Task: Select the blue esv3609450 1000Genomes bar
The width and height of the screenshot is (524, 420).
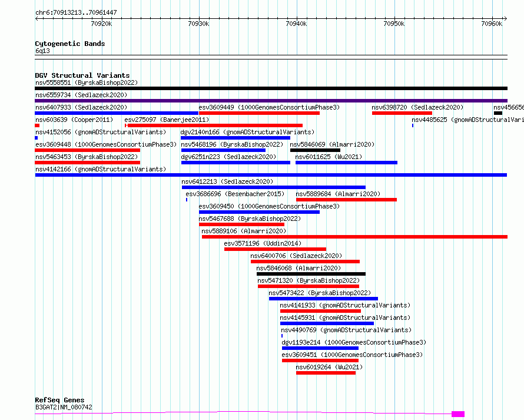Action: (x=259, y=212)
